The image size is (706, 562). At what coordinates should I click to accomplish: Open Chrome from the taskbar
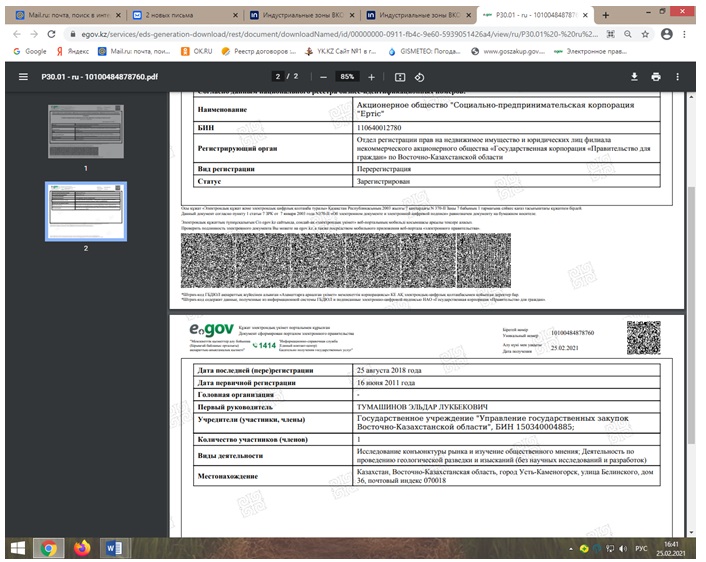(49, 548)
